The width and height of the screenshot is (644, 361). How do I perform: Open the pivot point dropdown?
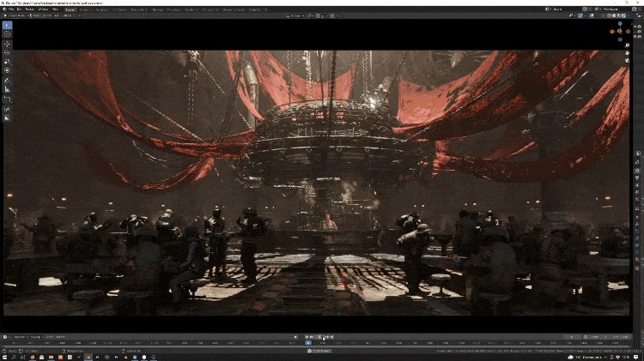click(311, 15)
